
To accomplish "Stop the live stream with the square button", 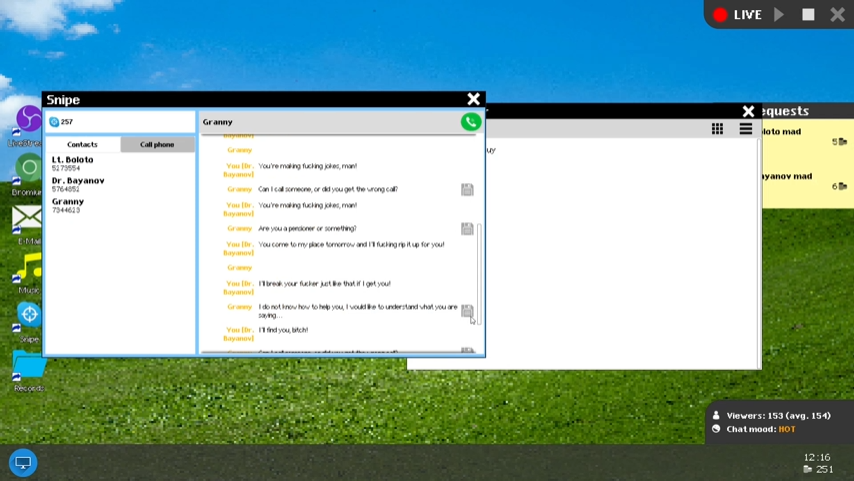I will (808, 15).
